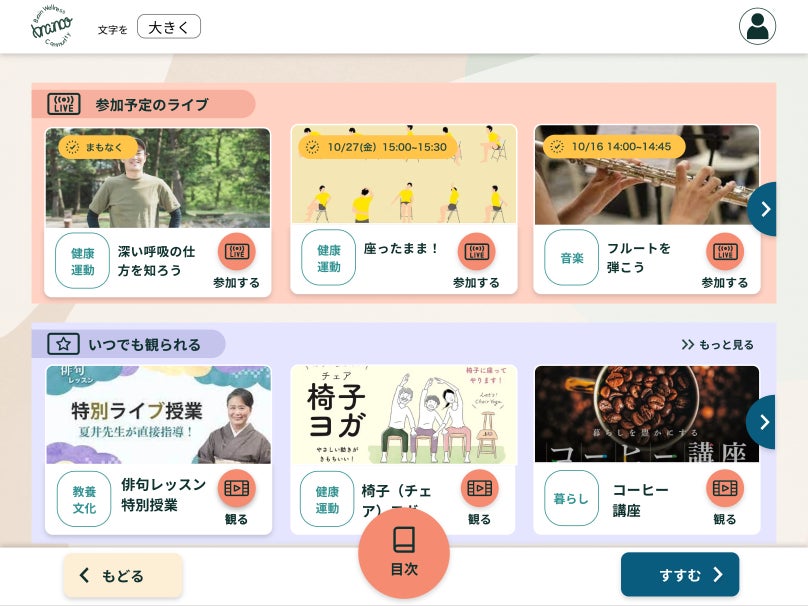
Task: Click the watch video icon for 椅子ヨガ
Action: point(480,487)
